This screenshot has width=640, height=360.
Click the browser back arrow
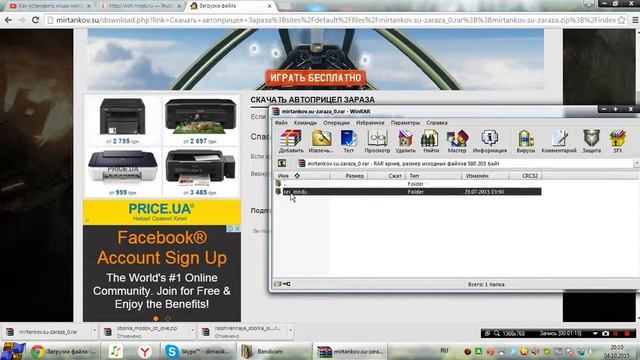[8, 20]
